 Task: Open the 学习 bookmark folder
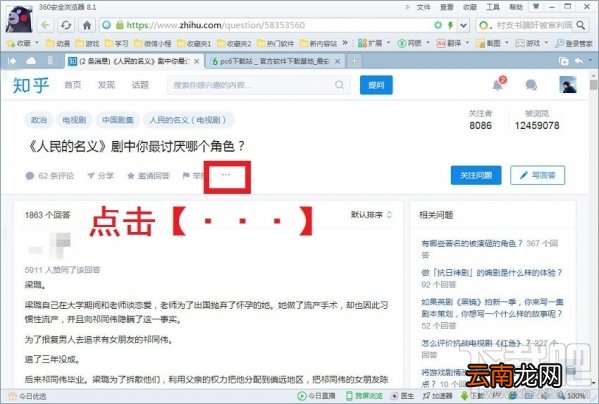pos(116,43)
